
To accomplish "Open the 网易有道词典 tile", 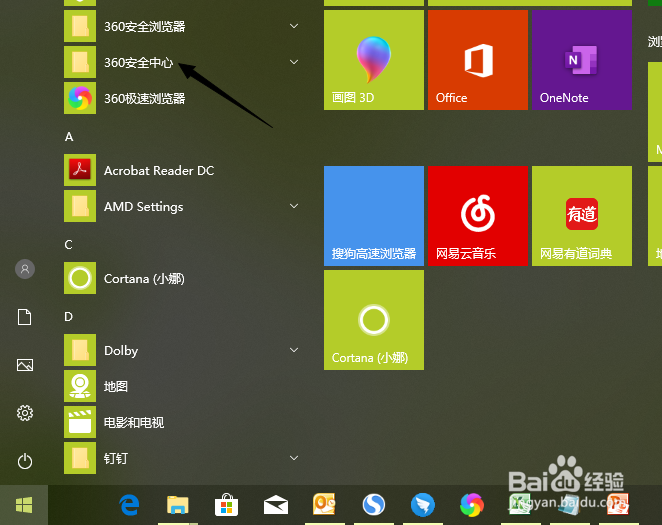I will click(x=582, y=216).
